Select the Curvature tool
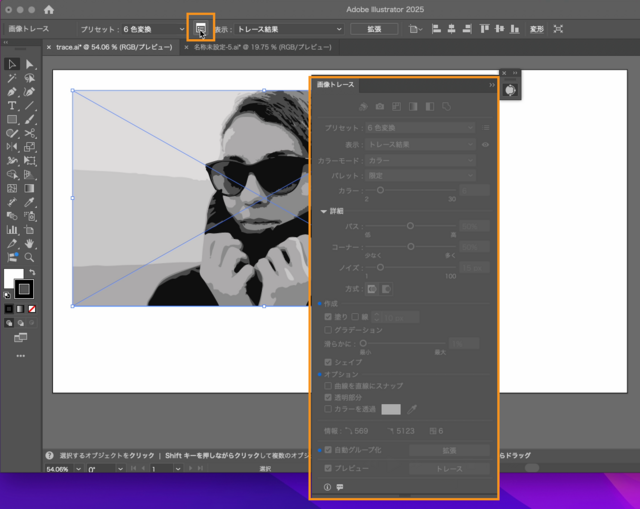640x509 pixels. pyautogui.click(x=29, y=92)
